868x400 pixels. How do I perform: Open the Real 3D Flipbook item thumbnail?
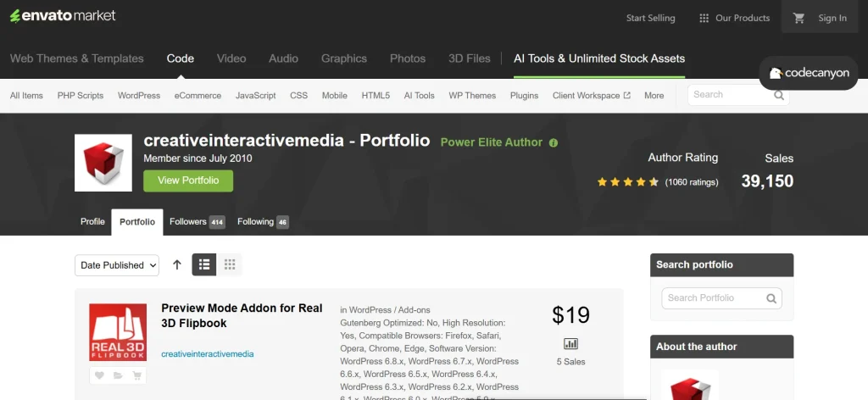(118, 332)
